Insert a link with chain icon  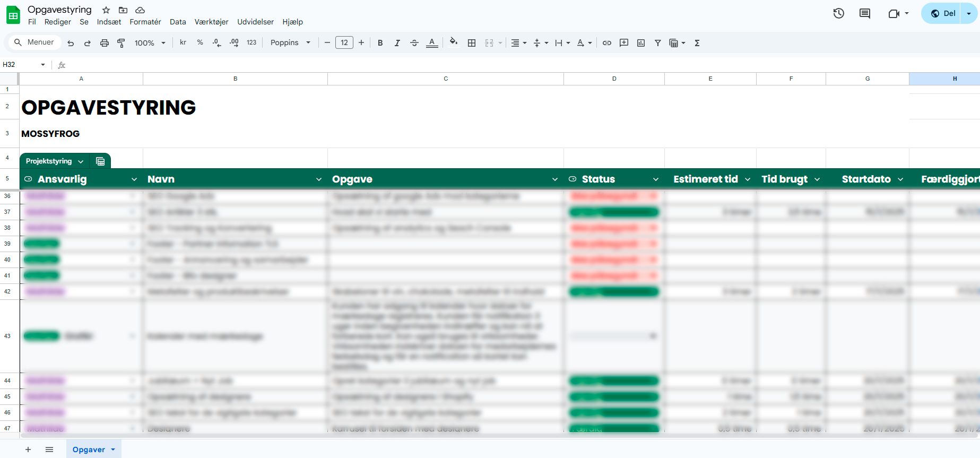[x=607, y=43]
